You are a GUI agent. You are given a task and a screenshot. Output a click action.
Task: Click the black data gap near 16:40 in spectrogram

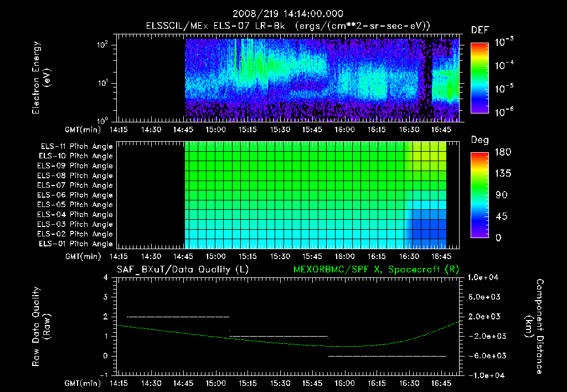(x=427, y=80)
